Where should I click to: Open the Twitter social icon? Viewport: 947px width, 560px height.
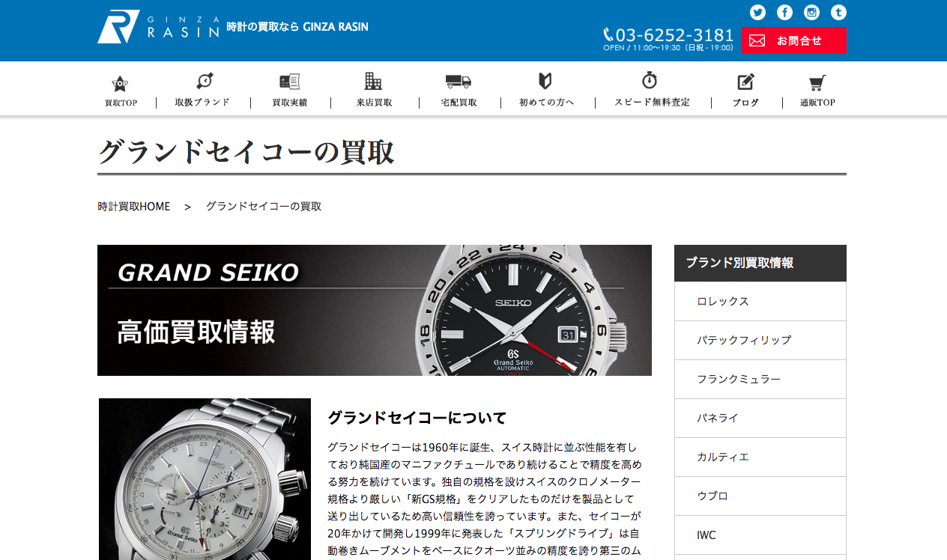pos(757,12)
